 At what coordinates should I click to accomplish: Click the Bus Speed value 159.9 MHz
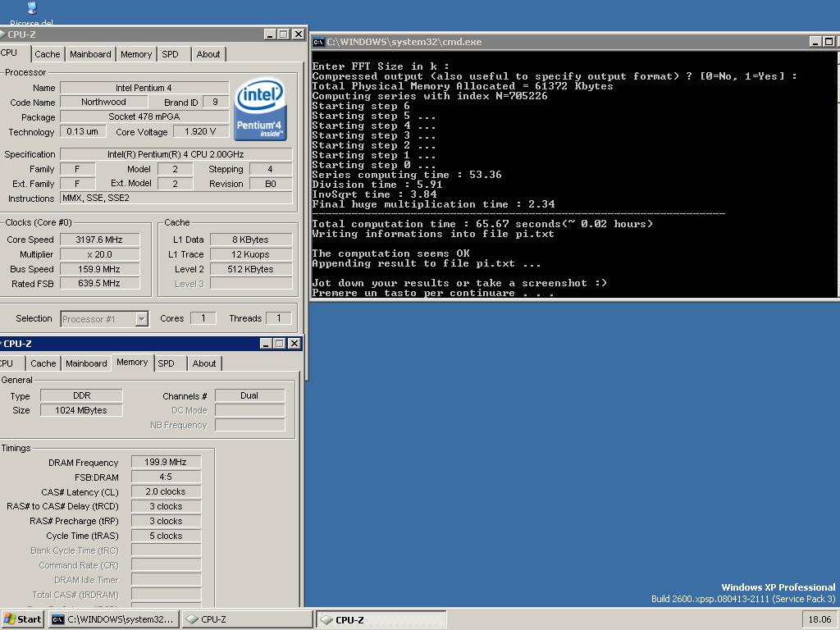point(99,269)
